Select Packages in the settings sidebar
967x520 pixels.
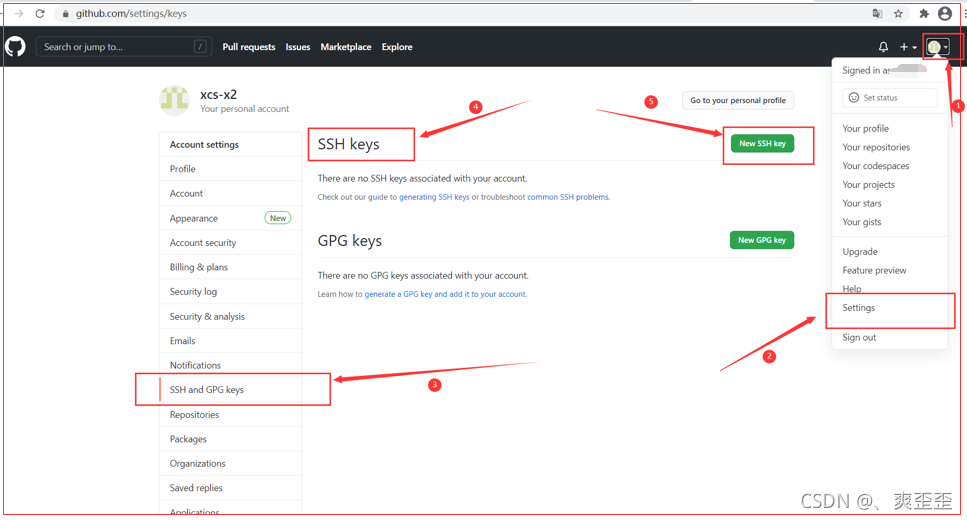click(230, 439)
